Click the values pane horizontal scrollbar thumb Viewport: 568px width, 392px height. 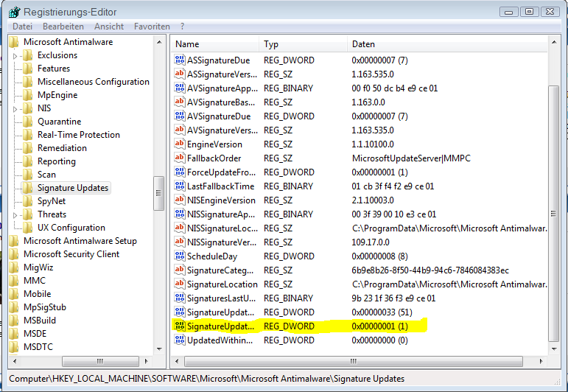[x=354, y=361]
